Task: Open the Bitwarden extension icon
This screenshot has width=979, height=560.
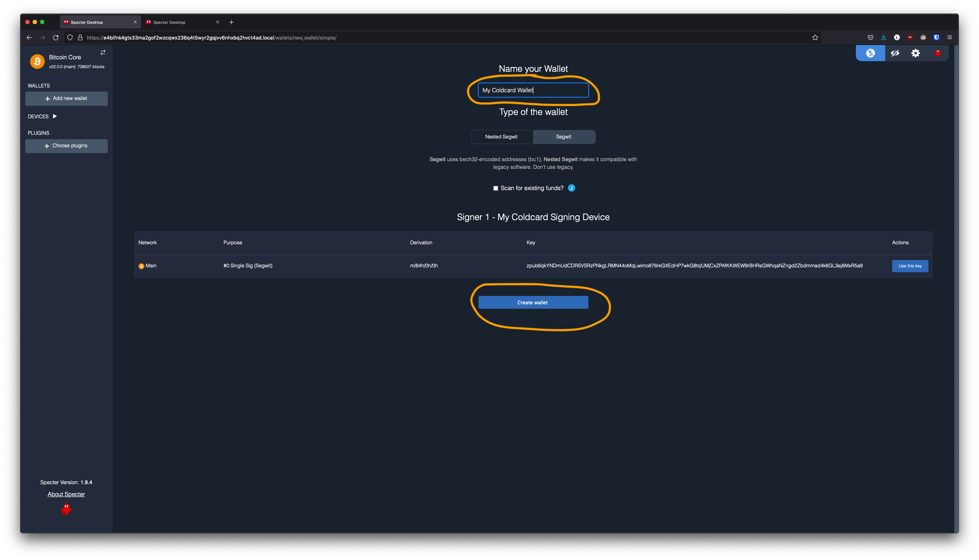Action: tap(936, 37)
